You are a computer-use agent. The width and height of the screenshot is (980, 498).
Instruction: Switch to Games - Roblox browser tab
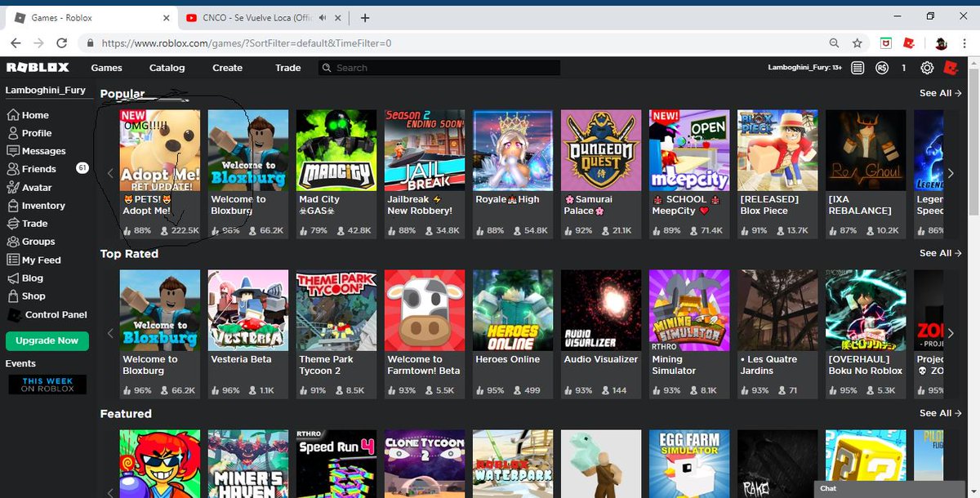tap(91, 17)
